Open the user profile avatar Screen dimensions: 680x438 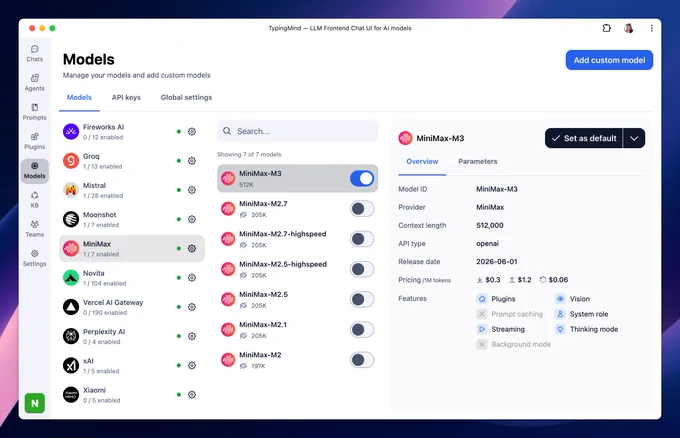629,28
